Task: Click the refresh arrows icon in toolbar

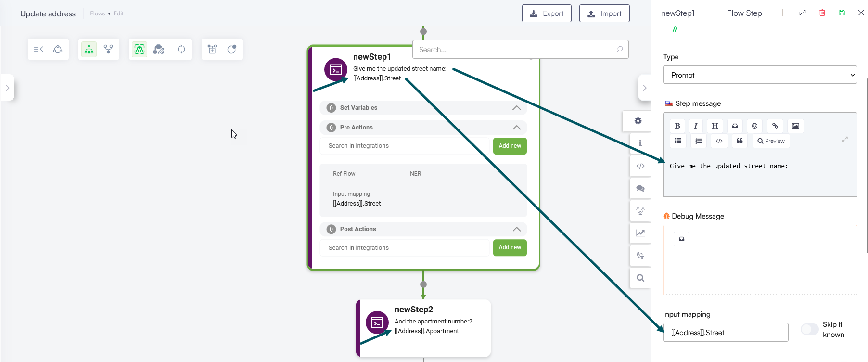Action: pyautogui.click(x=181, y=49)
